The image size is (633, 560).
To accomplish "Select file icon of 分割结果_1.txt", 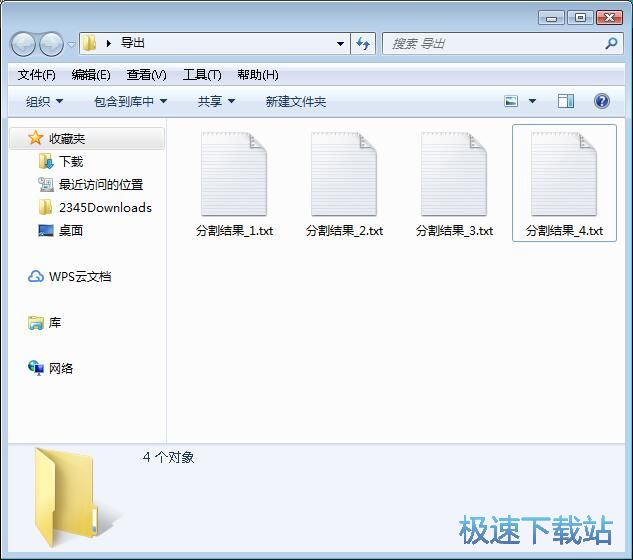I will point(234,174).
